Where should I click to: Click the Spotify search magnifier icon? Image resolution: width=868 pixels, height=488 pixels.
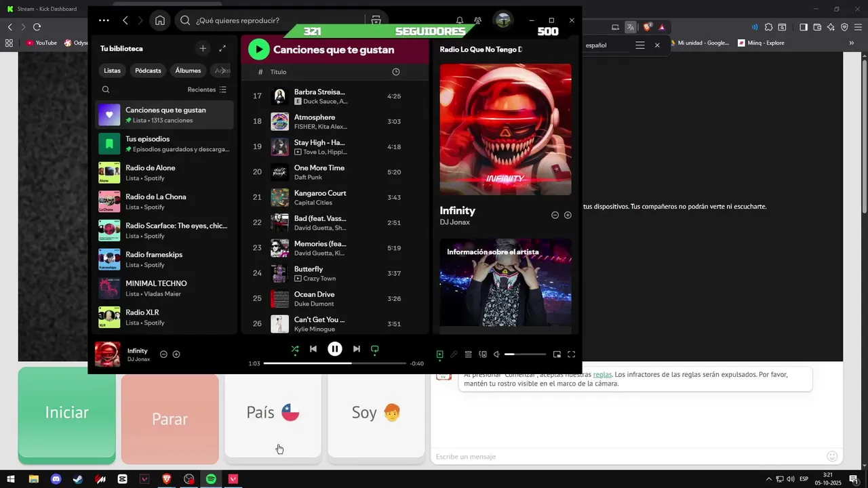point(185,20)
